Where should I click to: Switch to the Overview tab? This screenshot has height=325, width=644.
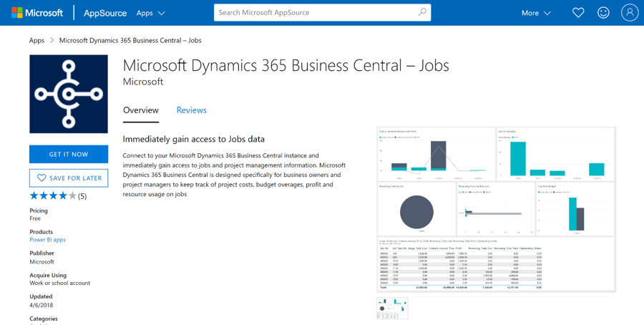[141, 110]
